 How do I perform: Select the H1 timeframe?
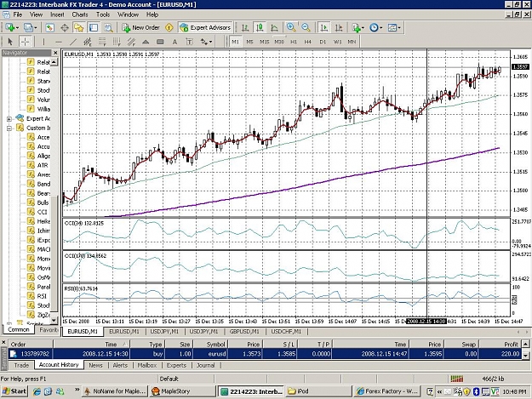(294, 42)
